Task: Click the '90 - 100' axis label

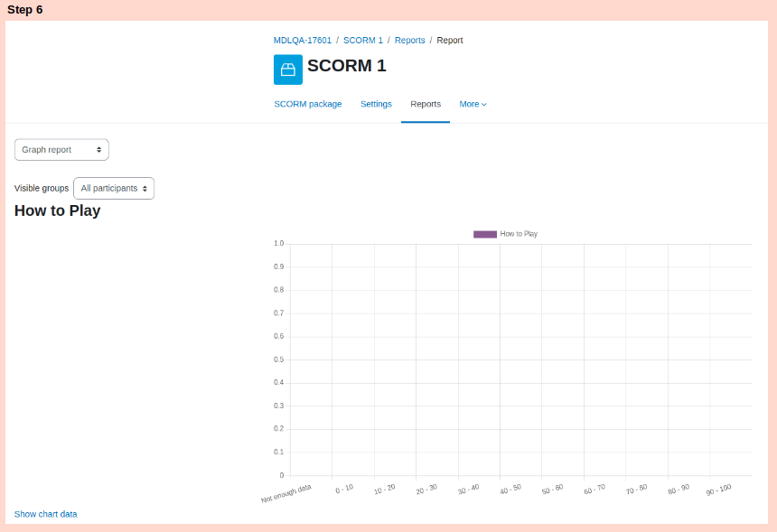Action: coord(719,490)
